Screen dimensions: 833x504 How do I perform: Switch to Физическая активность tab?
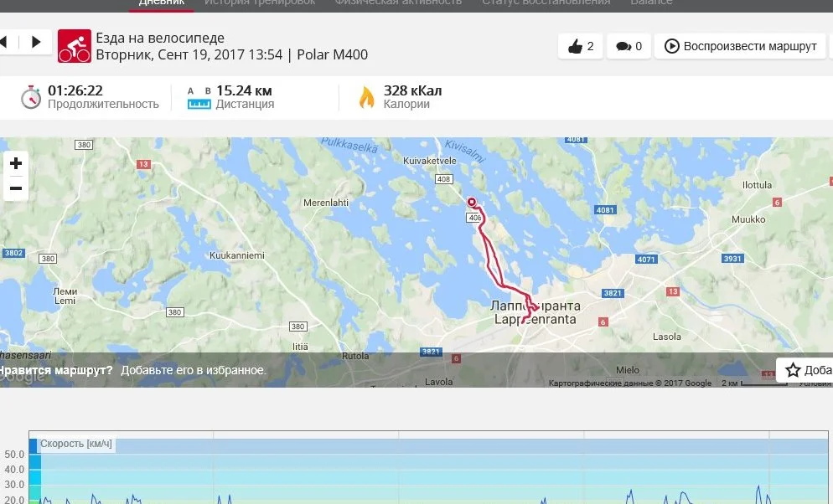tap(398, 3)
